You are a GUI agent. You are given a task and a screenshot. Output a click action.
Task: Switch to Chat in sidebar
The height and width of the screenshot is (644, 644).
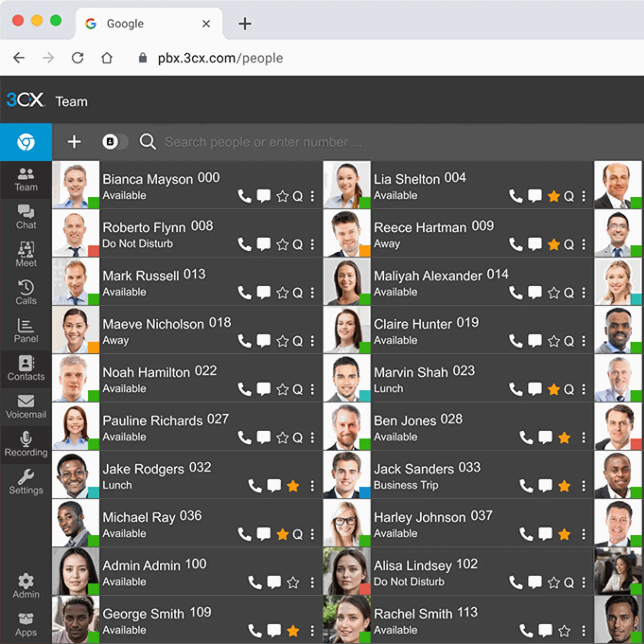pyautogui.click(x=26, y=217)
